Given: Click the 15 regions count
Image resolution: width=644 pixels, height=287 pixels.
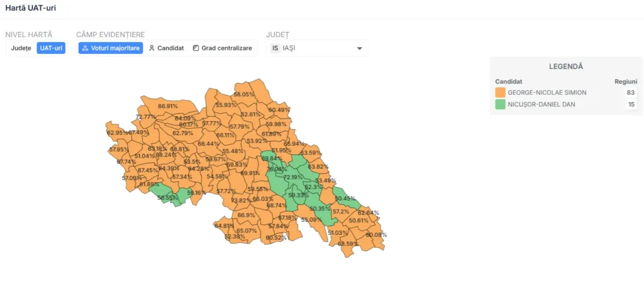Looking at the screenshot, I should 630,104.
